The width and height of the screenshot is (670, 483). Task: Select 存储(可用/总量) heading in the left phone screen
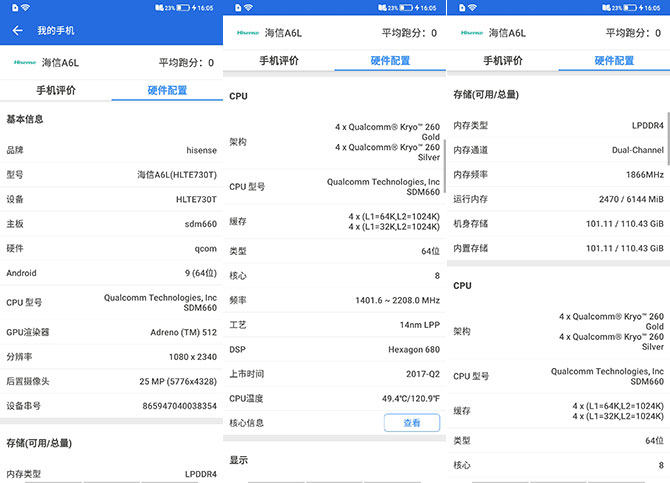[x=39, y=443]
